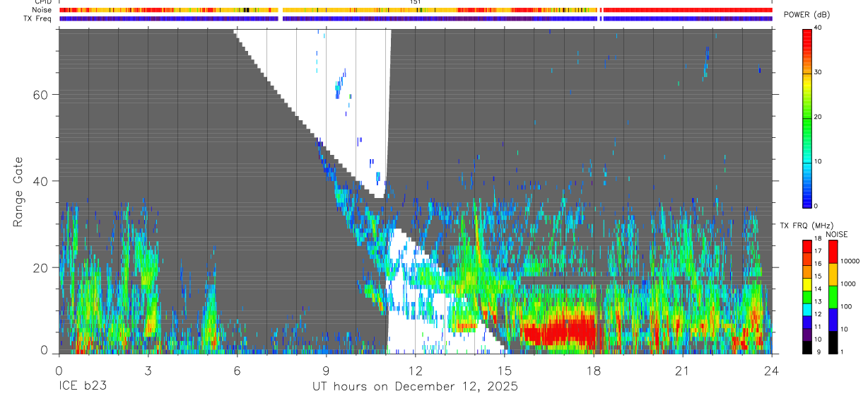Image resolution: width=868 pixels, height=401 pixels.
Task: Click the "100" NOISE legend label
Action: point(847,307)
